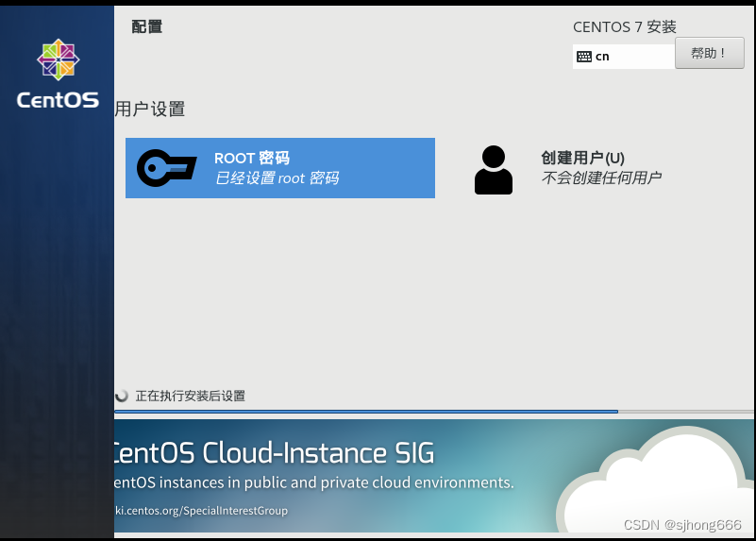The height and width of the screenshot is (541, 756).
Task: Click 已经设置 root 密码 status text
Action: pyautogui.click(x=277, y=178)
